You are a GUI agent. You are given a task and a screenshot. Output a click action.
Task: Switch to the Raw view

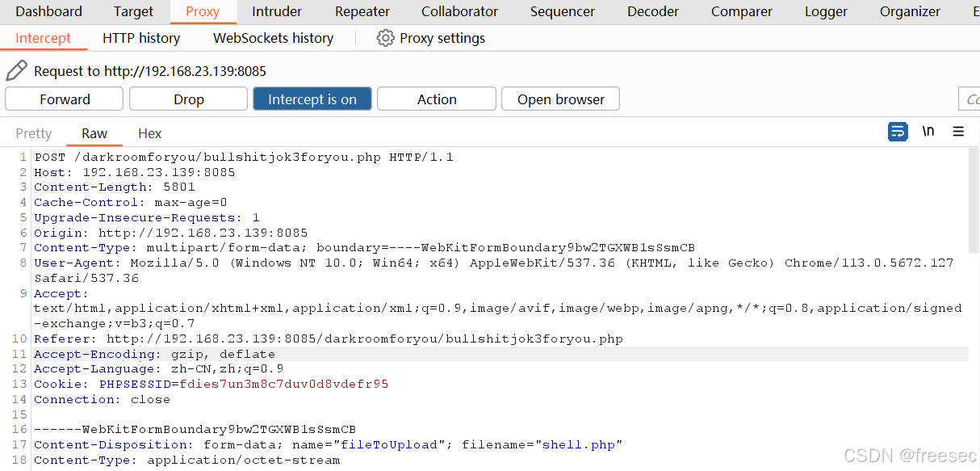[x=94, y=133]
